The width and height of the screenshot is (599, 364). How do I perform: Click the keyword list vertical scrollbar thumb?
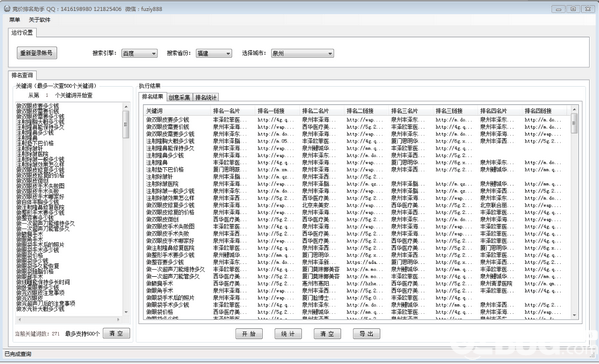126,125
